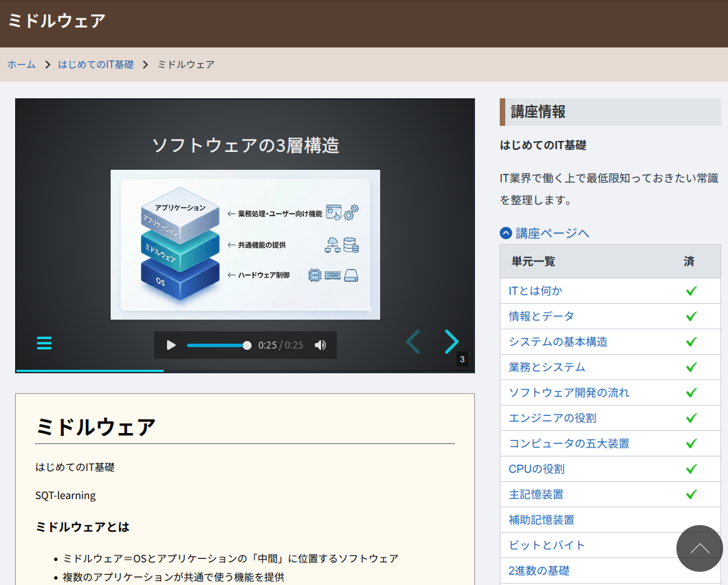Mark 補助記憶装置 as completed
The height and width of the screenshot is (585, 728).
pos(691,520)
